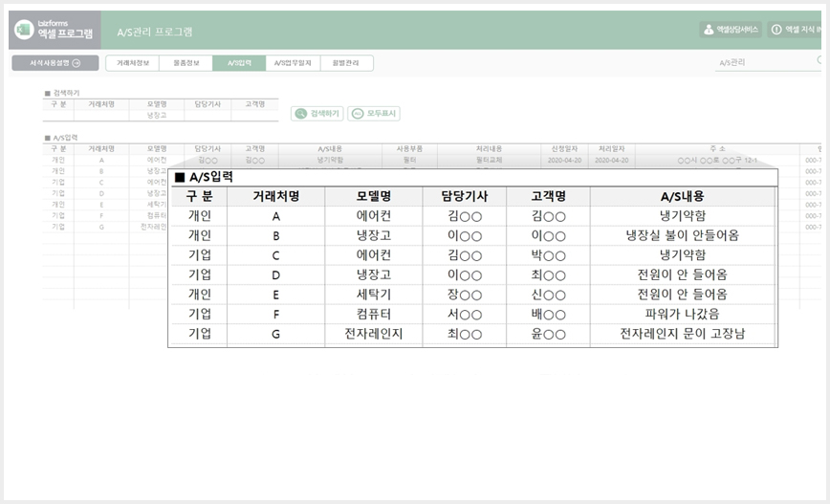Click the A/S관리 프로그램 title text
Screen dimensions: 830x504
coord(155,33)
